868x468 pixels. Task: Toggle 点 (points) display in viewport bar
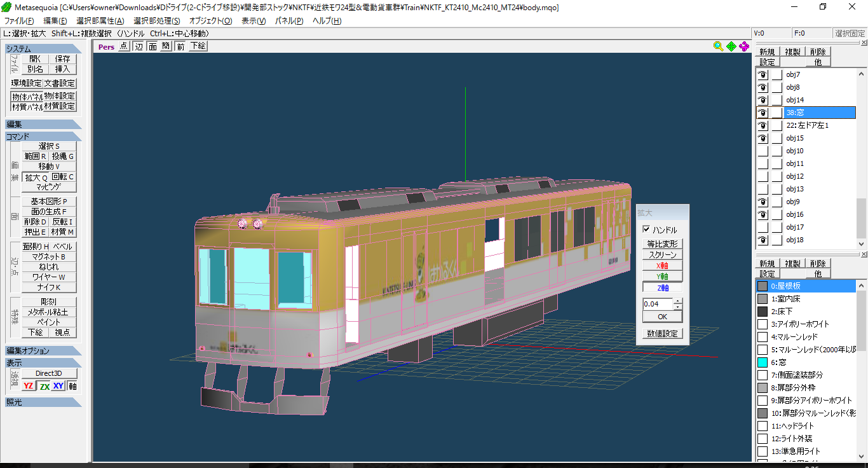(x=123, y=46)
